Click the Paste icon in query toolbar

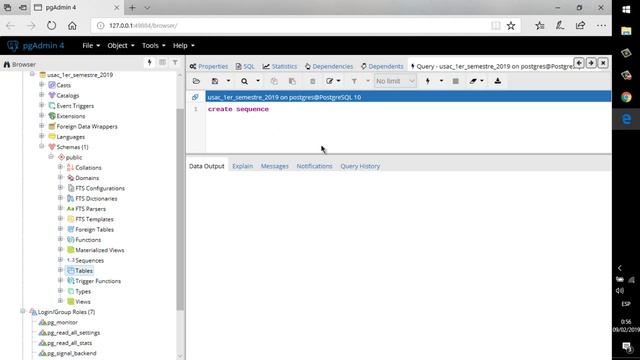pyautogui.click(x=292, y=81)
